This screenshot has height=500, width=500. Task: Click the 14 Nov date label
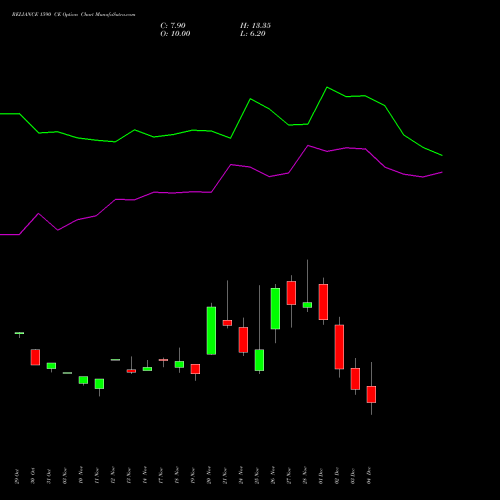click(x=145, y=475)
